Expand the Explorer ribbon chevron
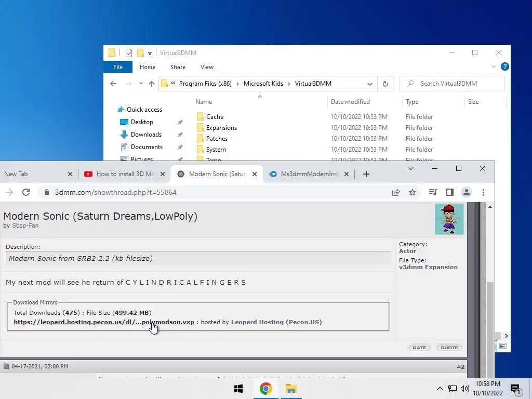Screen dimensions: 532x399 pyautogui.click(x=494, y=67)
